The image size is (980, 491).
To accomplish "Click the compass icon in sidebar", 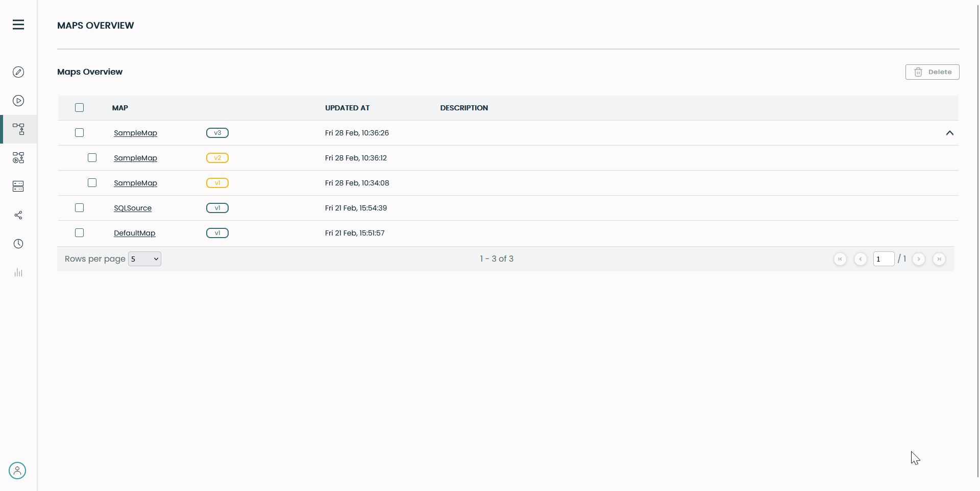I will click(18, 72).
